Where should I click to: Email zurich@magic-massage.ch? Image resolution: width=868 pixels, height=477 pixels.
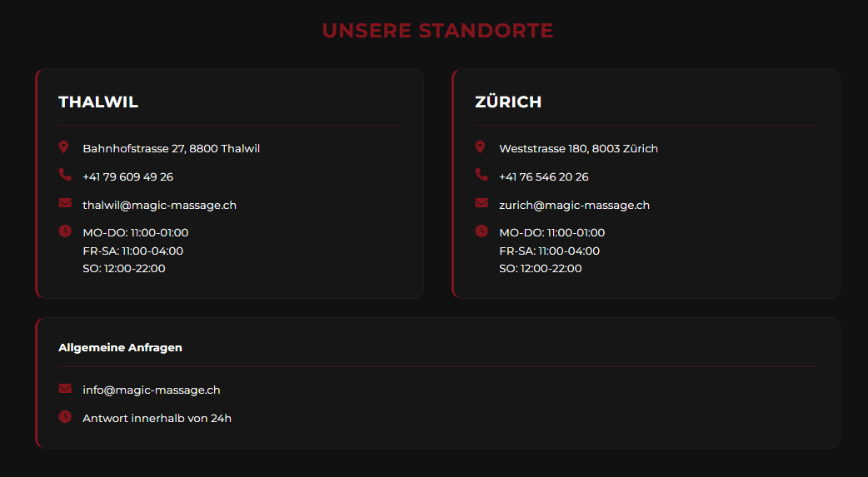click(x=574, y=206)
